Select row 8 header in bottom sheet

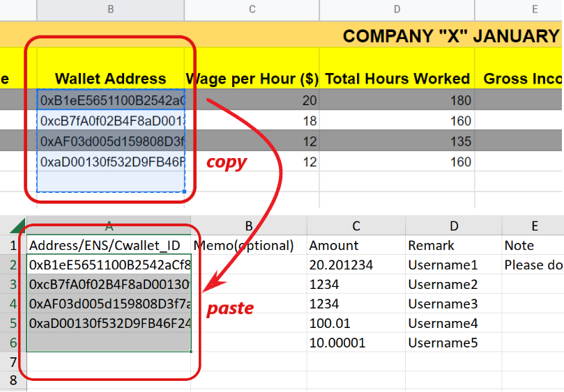[13, 380]
